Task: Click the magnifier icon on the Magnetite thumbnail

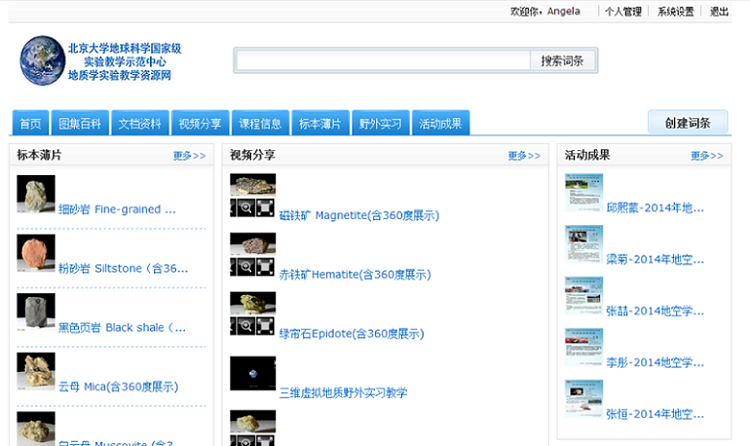Action: point(244,208)
